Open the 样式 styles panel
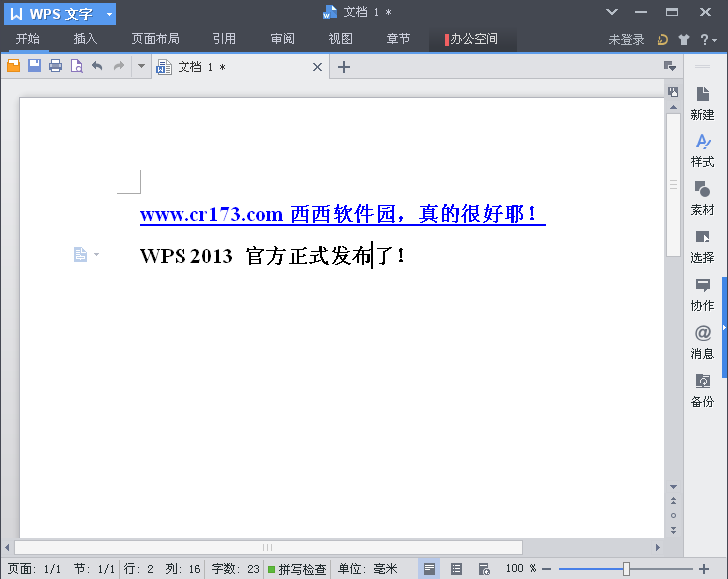This screenshot has height=579, width=728. (x=702, y=150)
